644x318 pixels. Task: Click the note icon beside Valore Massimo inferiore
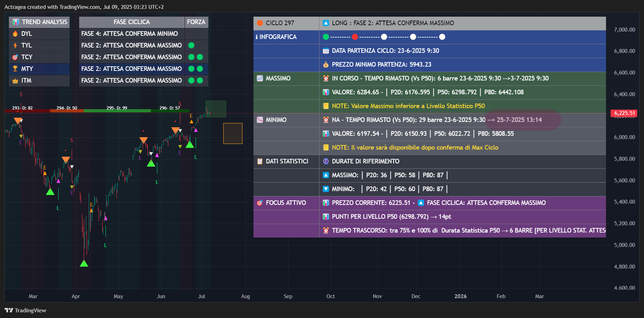pyautogui.click(x=326, y=106)
